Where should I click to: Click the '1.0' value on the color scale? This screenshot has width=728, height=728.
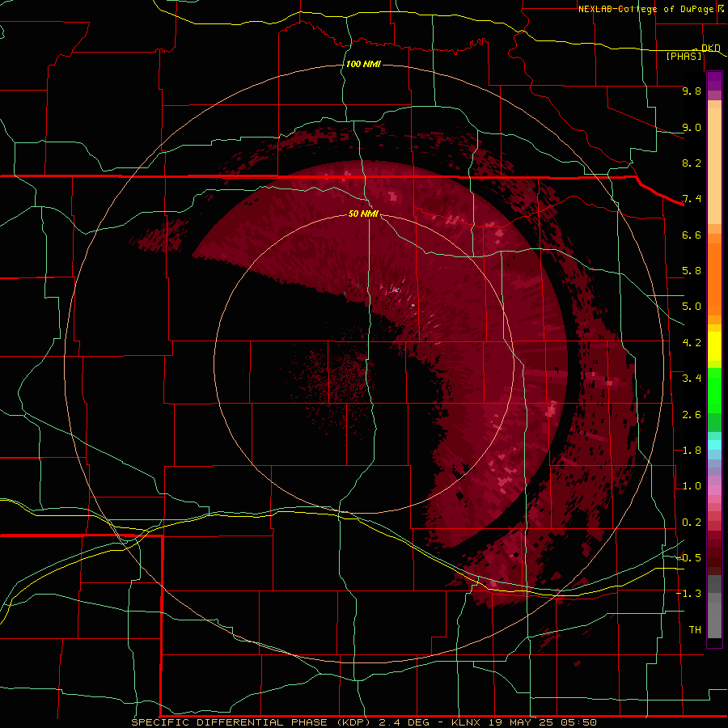[692, 486]
